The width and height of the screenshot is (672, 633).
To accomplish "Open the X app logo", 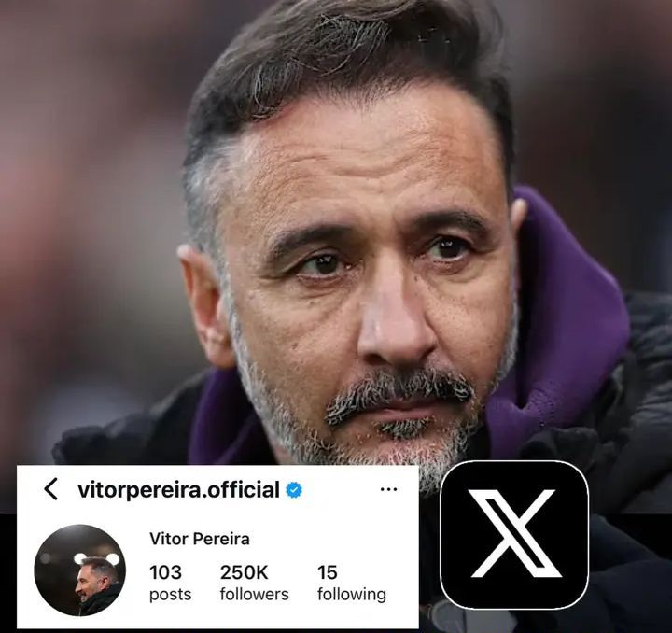I will [x=514, y=535].
